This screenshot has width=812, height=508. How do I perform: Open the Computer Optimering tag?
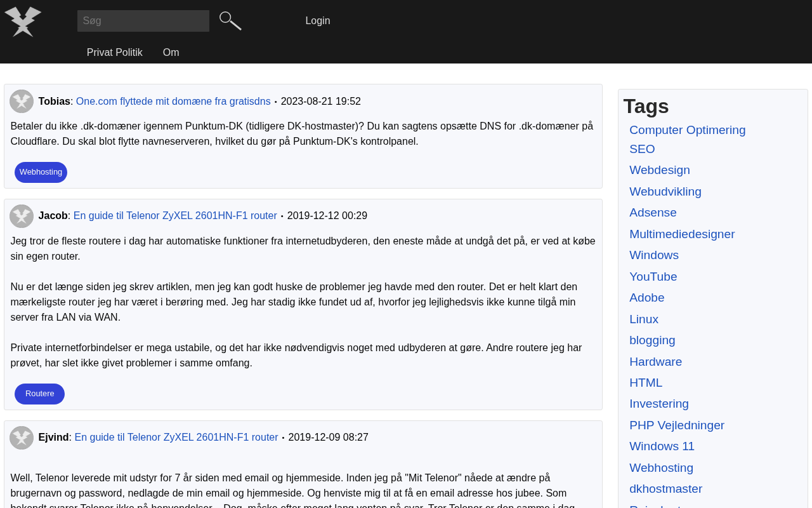pos(687,130)
